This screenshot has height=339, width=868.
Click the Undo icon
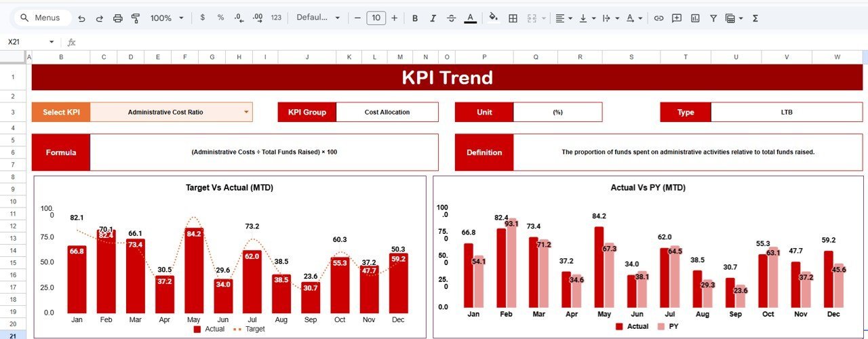[x=82, y=18]
